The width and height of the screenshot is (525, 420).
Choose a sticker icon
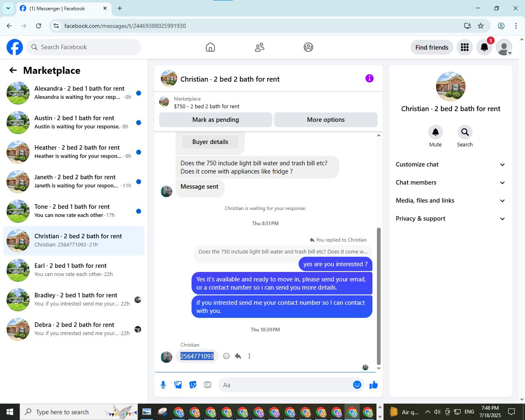click(193, 385)
